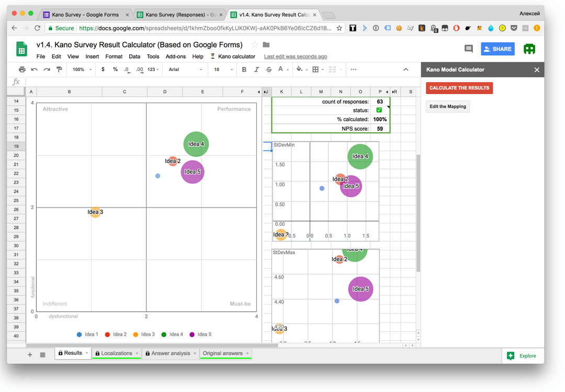Redo the last action
This screenshot has height=392, width=565.
(x=47, y=70)
